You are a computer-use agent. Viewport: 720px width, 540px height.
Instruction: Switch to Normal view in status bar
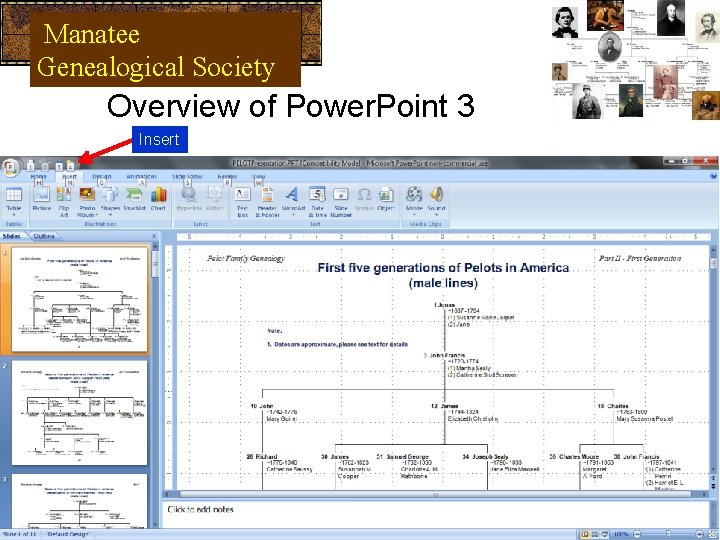pyautogui.click(x=585, y=534)
